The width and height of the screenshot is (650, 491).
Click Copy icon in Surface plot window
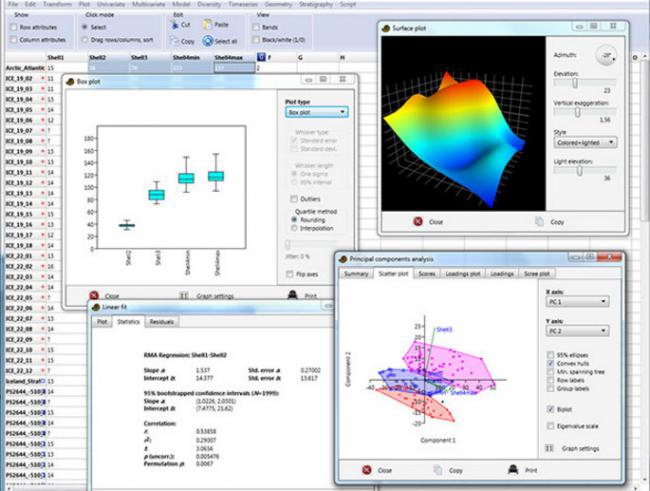[539, 221]
